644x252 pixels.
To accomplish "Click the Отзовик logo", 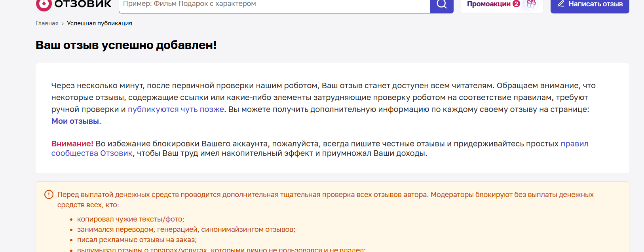I will tap(74, 4).
